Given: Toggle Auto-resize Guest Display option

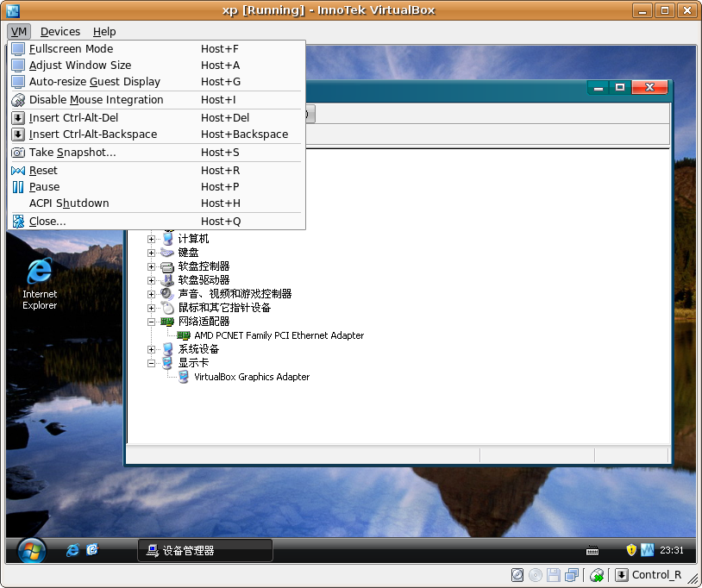Looking at the screenshot, I should click(156, 82).
